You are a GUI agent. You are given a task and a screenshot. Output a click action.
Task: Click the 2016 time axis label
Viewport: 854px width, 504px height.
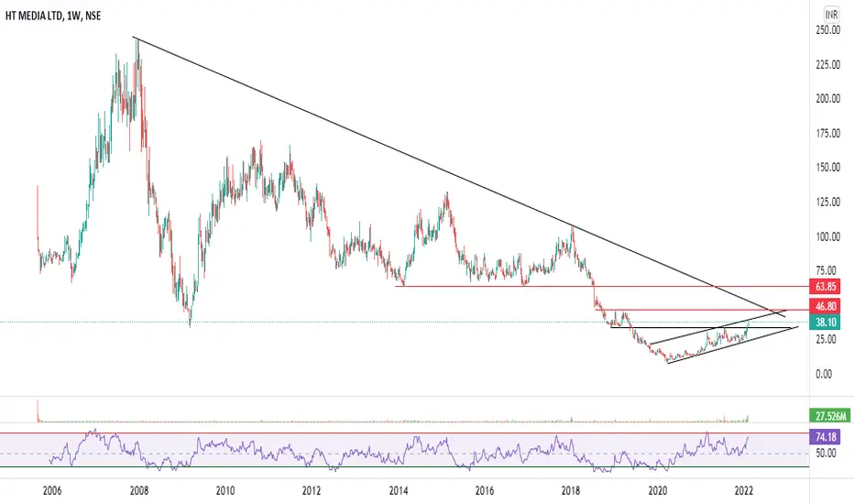[x=484, y=491]
